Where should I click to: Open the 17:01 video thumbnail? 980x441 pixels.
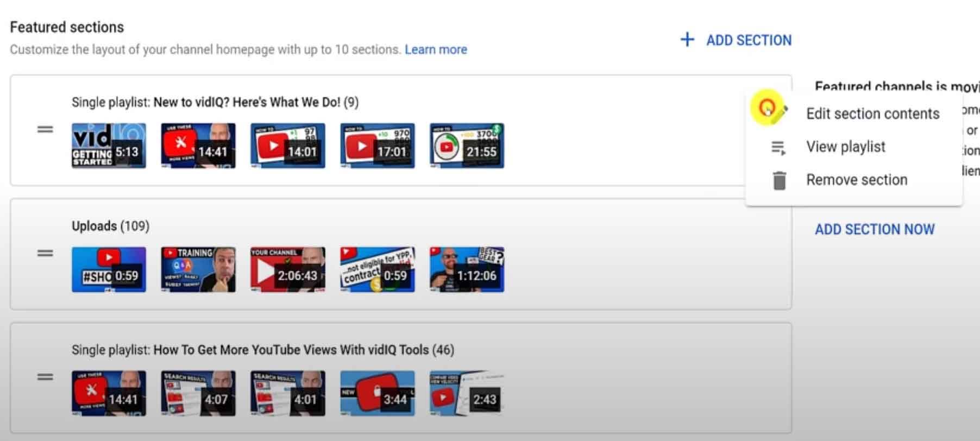[378, 146]
